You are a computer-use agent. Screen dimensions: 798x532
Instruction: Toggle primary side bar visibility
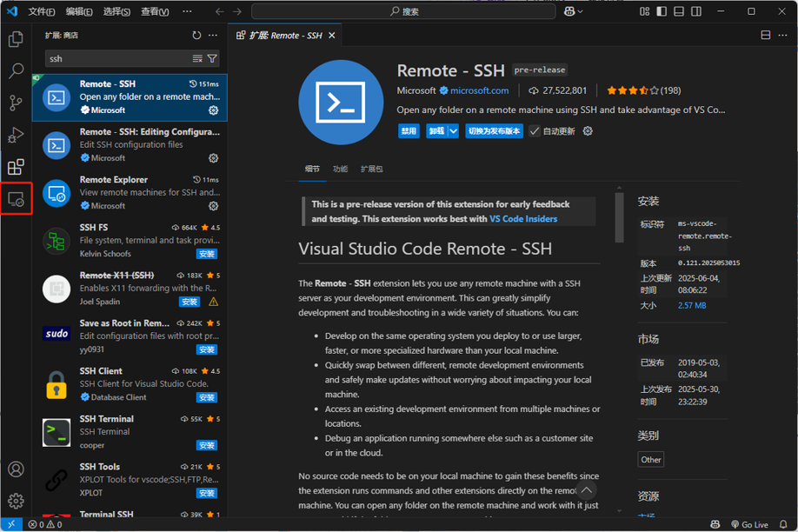click(662, 11)
